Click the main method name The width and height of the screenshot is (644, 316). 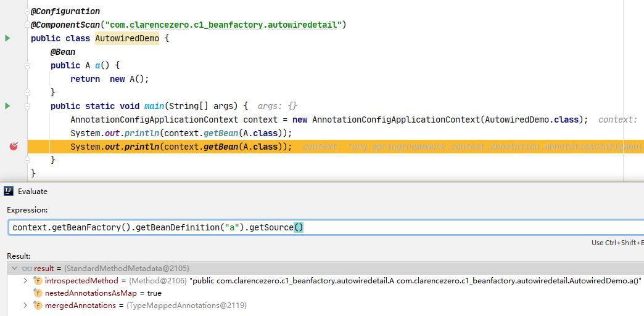tap(154, 107)
